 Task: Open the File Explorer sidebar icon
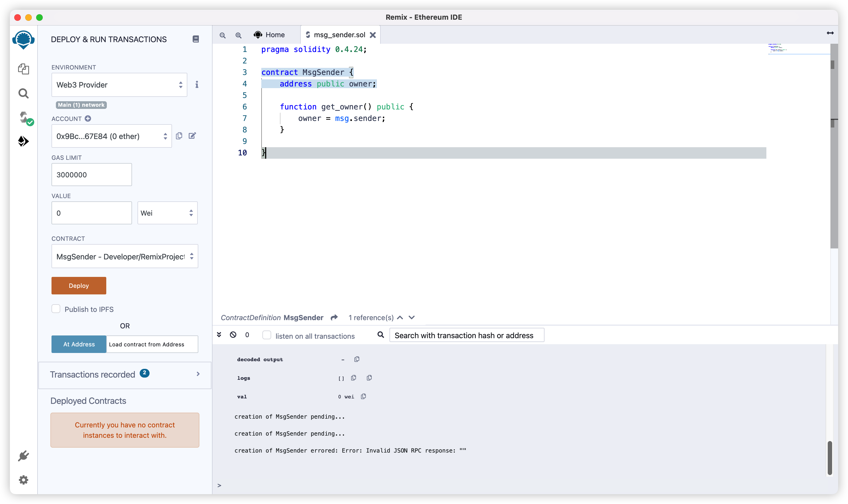(x=24, y=69)
